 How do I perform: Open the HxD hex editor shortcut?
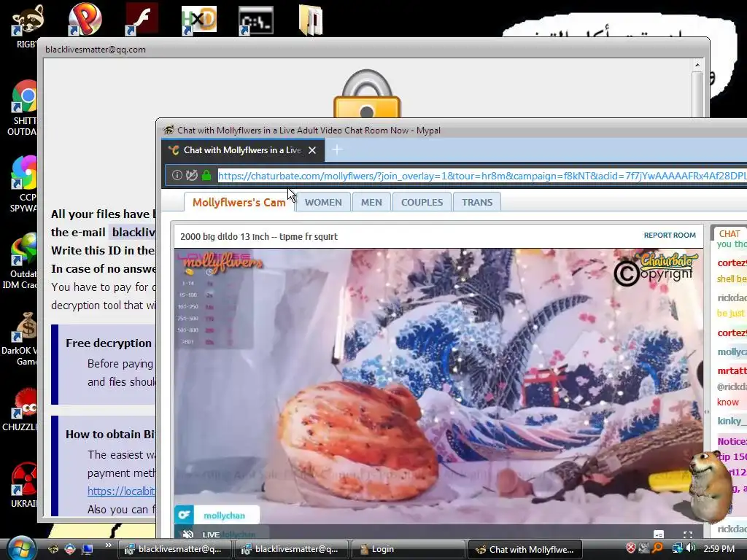point(198,20)
